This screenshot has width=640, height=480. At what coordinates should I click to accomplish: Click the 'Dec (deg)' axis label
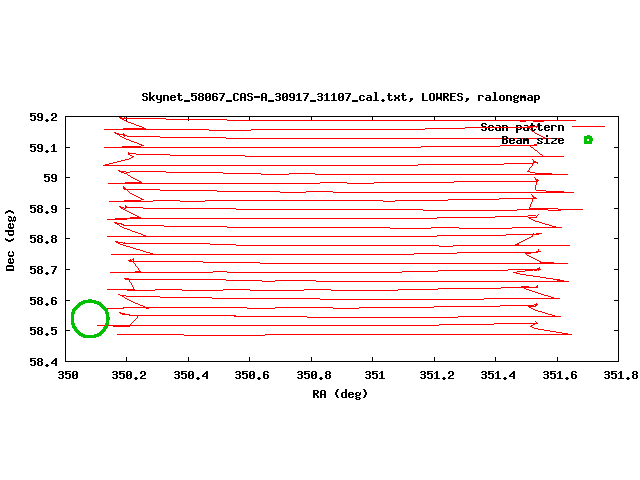tap(10, 240)
